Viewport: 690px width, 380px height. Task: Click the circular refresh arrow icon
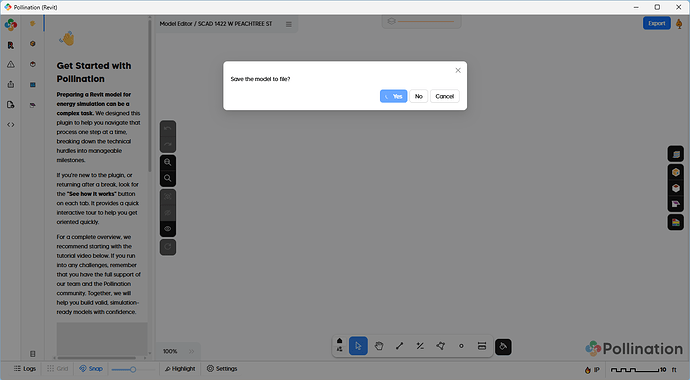(x=168, y=247)
